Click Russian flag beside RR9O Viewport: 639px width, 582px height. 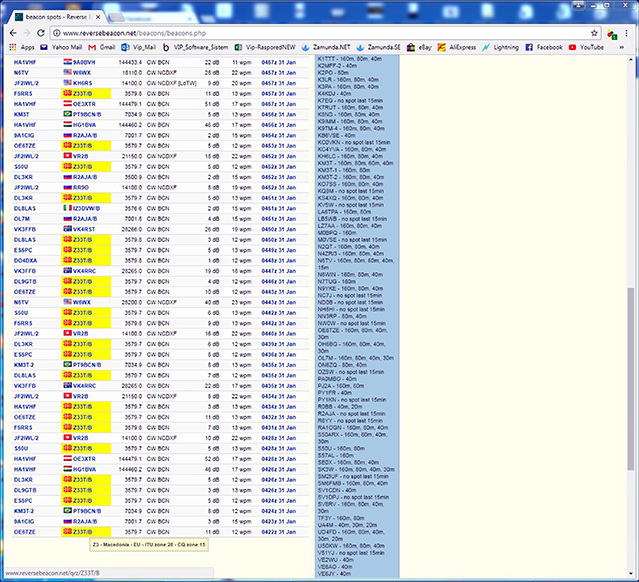coord(67,187)
